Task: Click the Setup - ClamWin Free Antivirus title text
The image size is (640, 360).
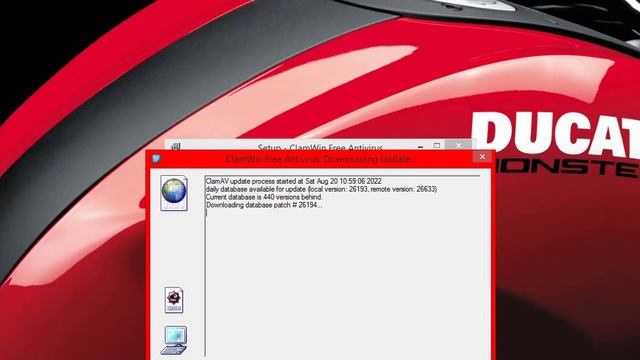Action: [x=320, y=147]
